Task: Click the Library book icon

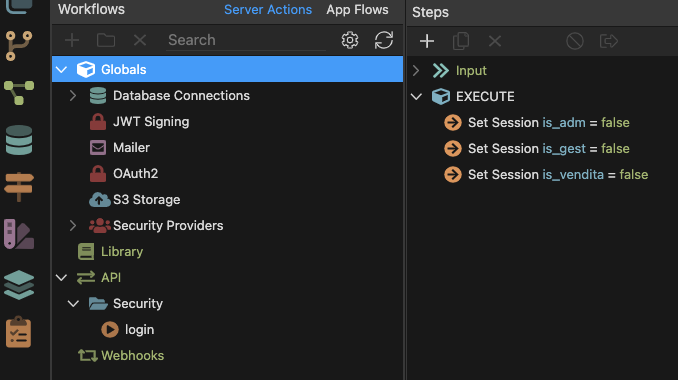Action: (86, 252)
